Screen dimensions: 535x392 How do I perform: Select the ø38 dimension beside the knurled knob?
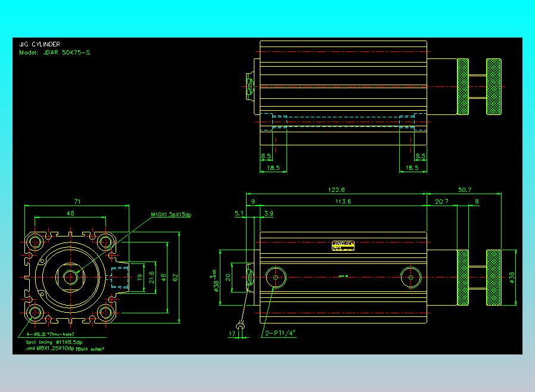511,278
